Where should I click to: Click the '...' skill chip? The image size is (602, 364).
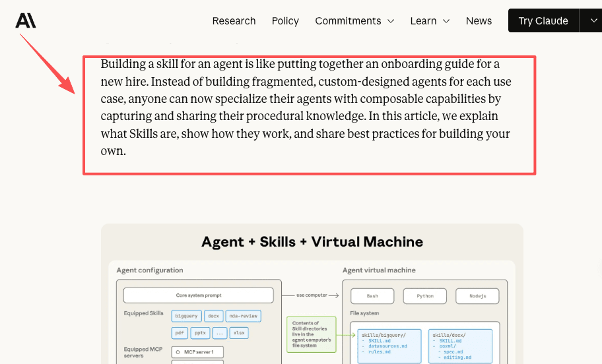[220, 333]
